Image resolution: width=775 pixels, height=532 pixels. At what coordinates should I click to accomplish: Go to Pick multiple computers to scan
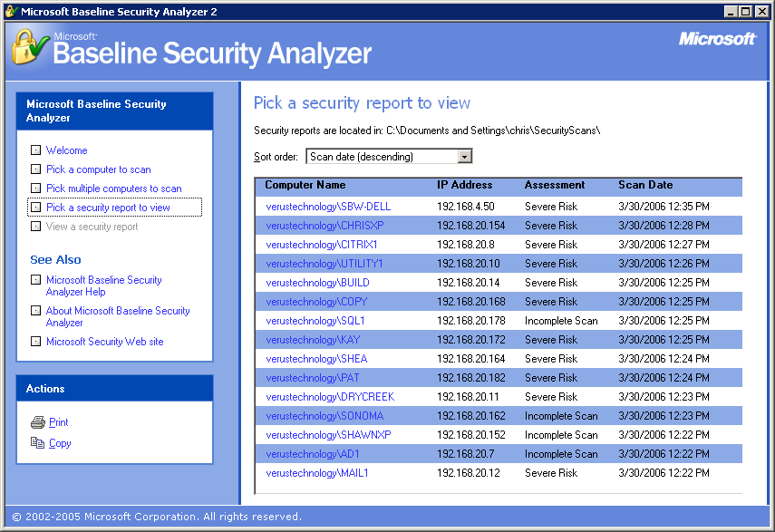pos(113,189)
